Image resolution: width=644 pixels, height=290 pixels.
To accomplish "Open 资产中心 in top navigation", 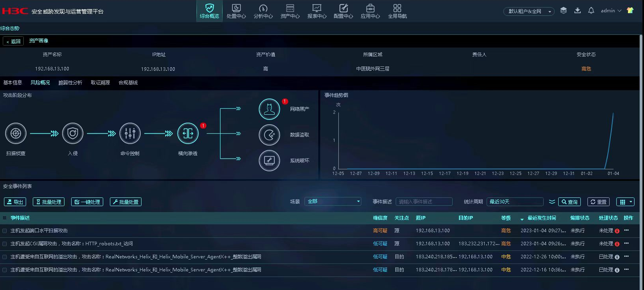I will tap(290, 11).
